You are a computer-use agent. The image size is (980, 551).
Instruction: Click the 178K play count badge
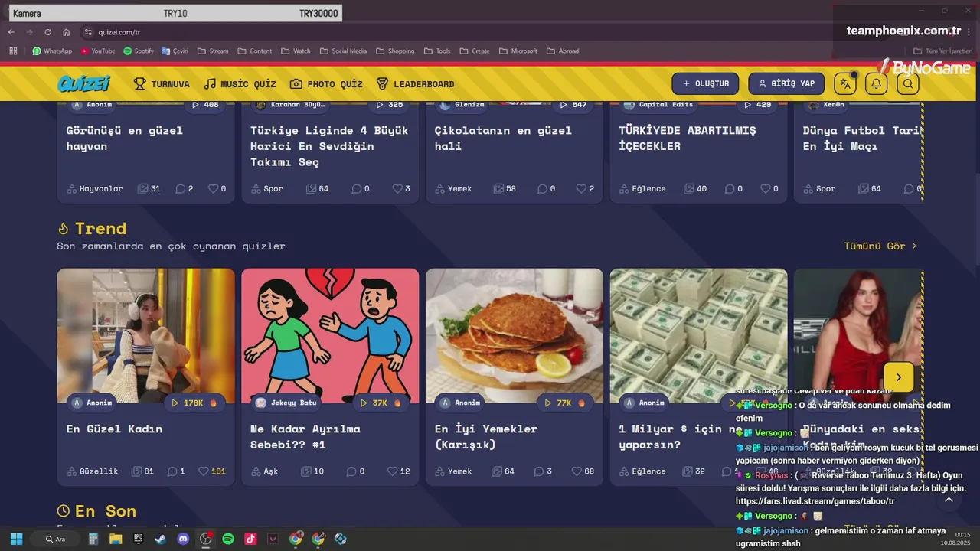194,403
